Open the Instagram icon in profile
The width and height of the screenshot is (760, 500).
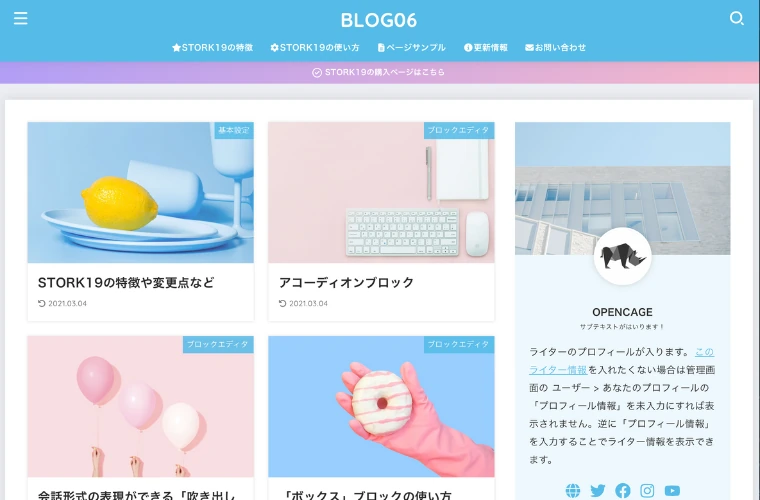pyautogui.click(x=647, y=491)
